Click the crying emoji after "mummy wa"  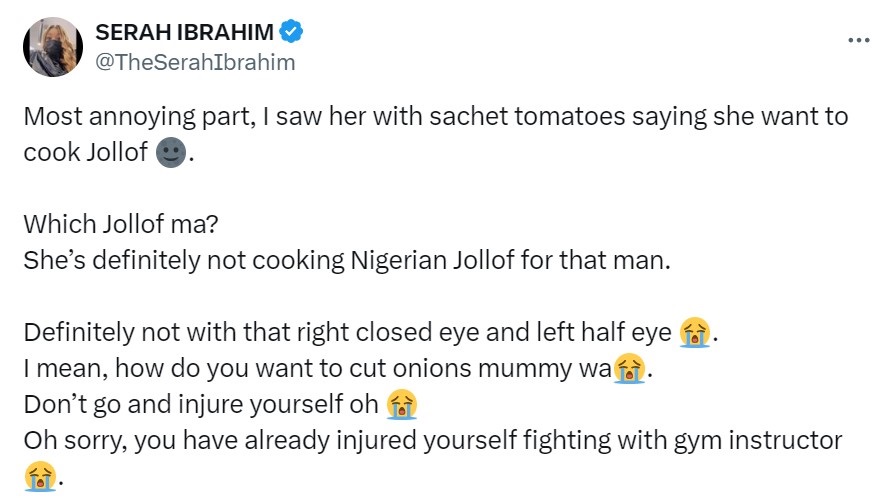coord(627,369)
